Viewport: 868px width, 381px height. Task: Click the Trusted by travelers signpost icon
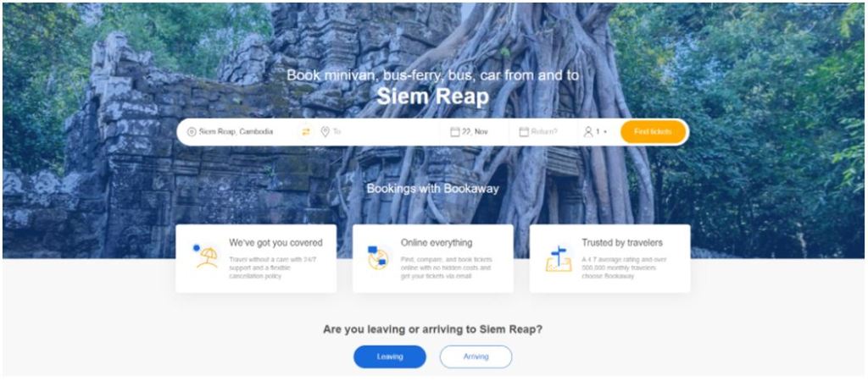coord(559,259)
